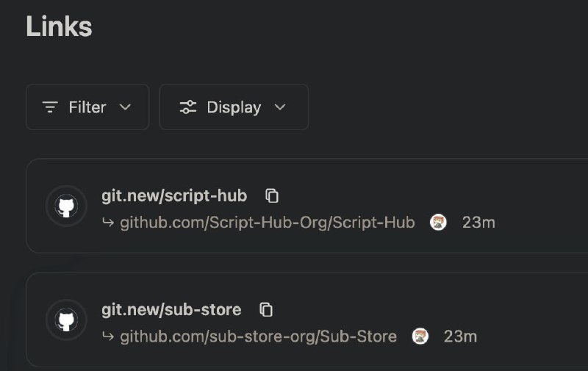Open the Display dropdown

234,107
